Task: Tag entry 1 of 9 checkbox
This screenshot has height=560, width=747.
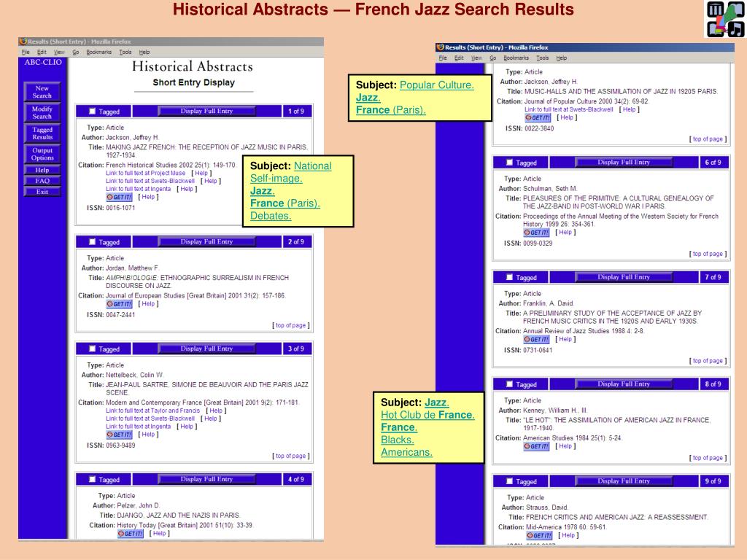Action: (x=93, y=112)
